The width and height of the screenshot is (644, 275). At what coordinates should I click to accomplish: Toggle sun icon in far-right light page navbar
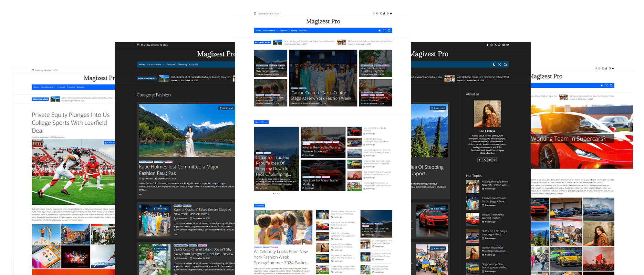pyautogui.click(x=602, y=85)
